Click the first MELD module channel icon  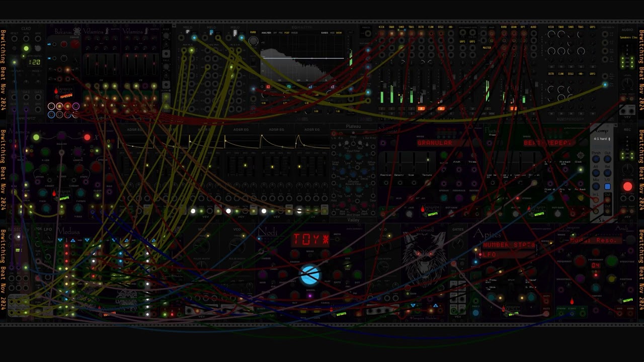tap(188, 32)
